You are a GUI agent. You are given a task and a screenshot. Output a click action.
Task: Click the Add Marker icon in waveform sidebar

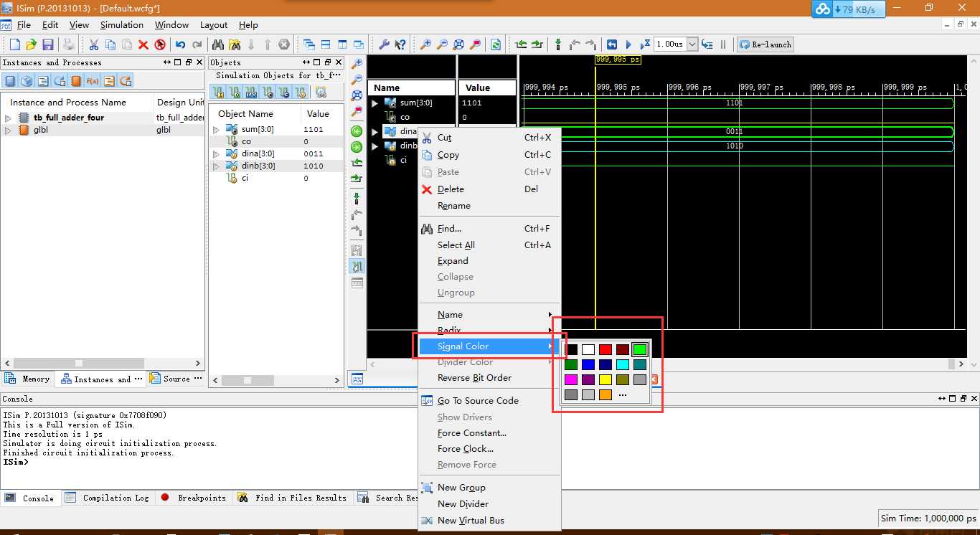[x=357, y=198]
